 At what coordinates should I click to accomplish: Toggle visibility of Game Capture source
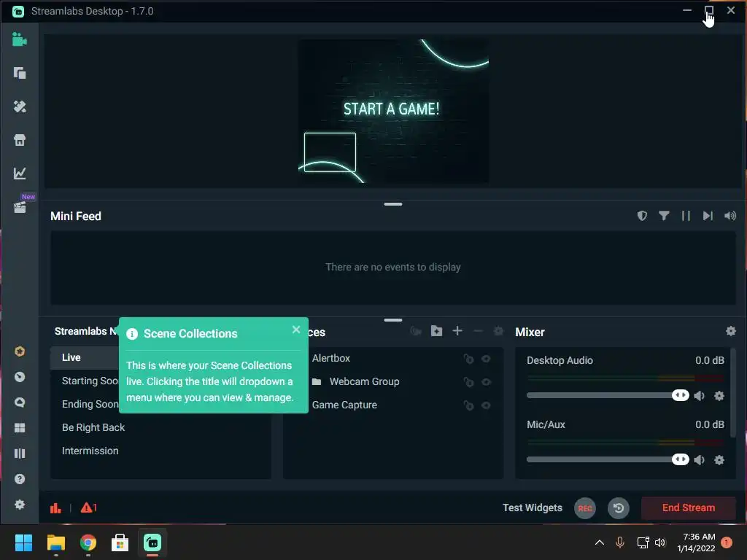pyautogui.click(x=486, y=405)
